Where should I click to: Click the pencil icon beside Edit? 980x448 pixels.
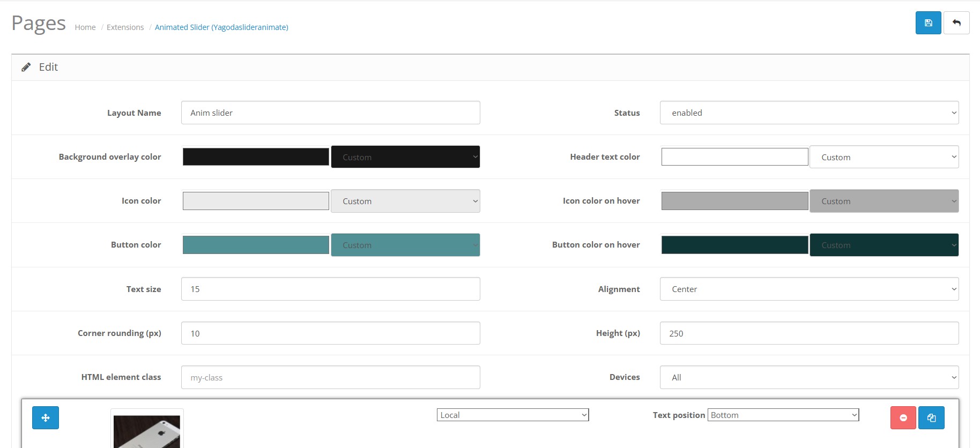26,67
